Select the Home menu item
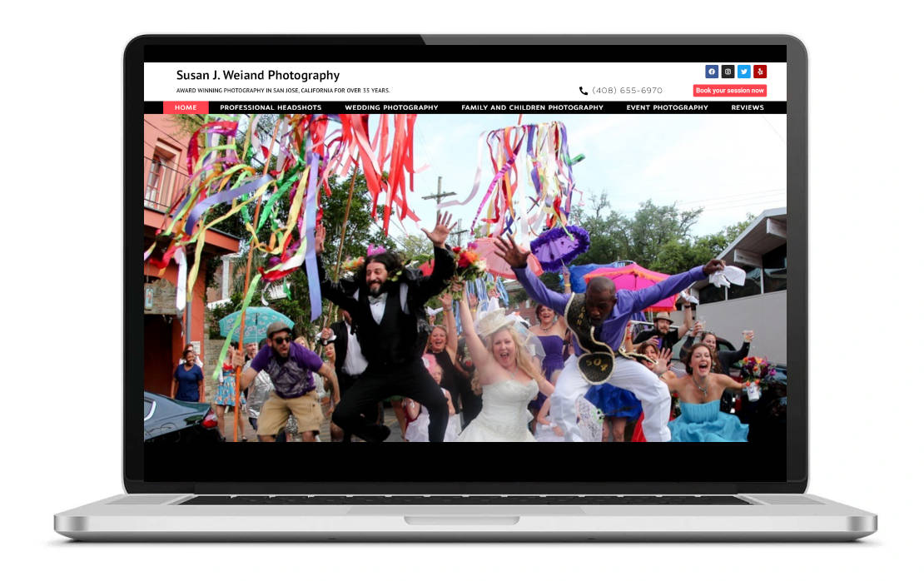This screenshot has height=581, width=924. (186, 107)
